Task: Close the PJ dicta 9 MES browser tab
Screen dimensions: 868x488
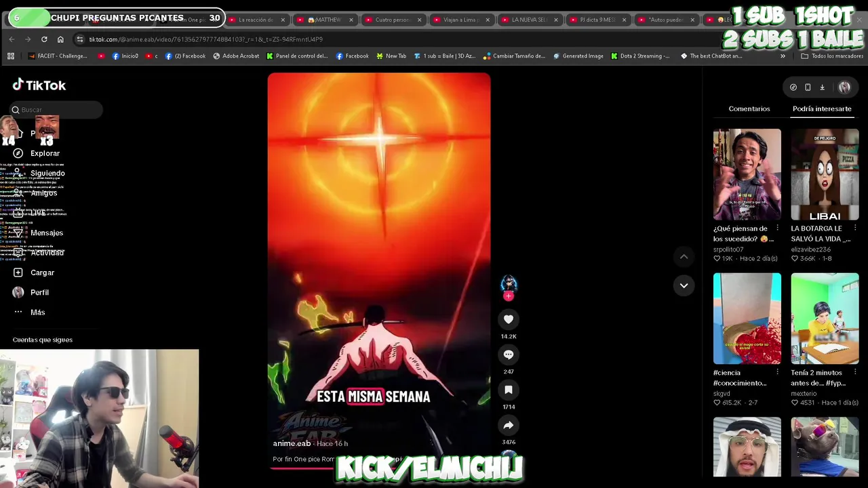Action: 624,20
